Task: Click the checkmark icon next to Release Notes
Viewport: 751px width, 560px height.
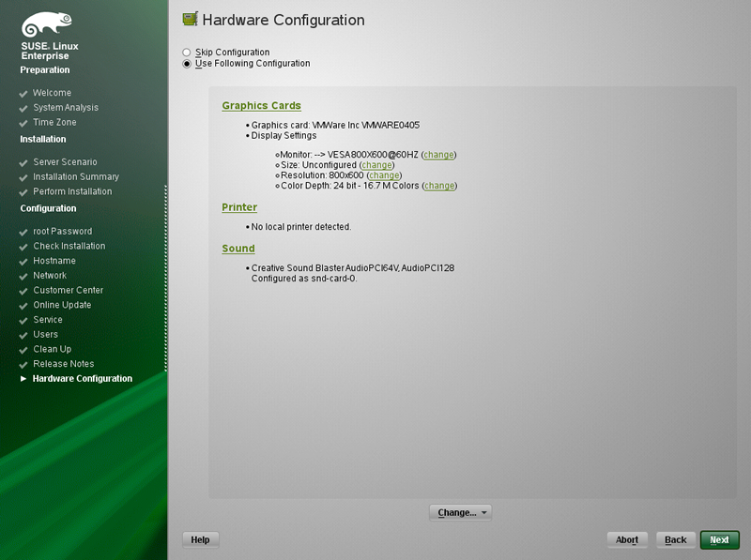Action: (x=23, y=365)
